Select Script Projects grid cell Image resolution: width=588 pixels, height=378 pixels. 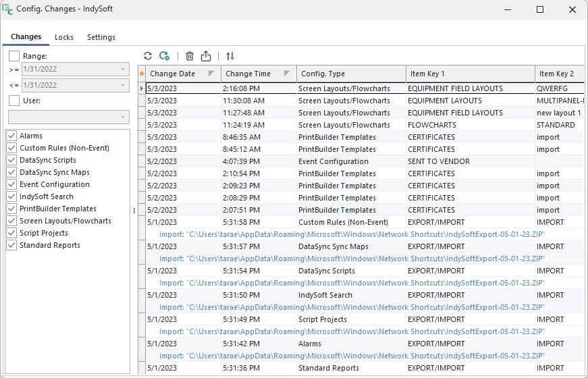[351, 319]
